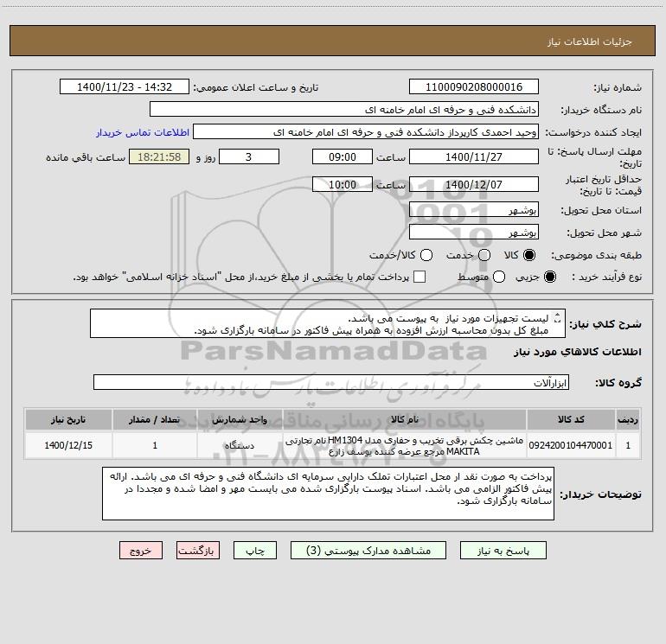Image resolution: width=666 pixels, height=644 pixels.
Task: Click the need date cell 1400/12/15
Action: coord(68,445)
